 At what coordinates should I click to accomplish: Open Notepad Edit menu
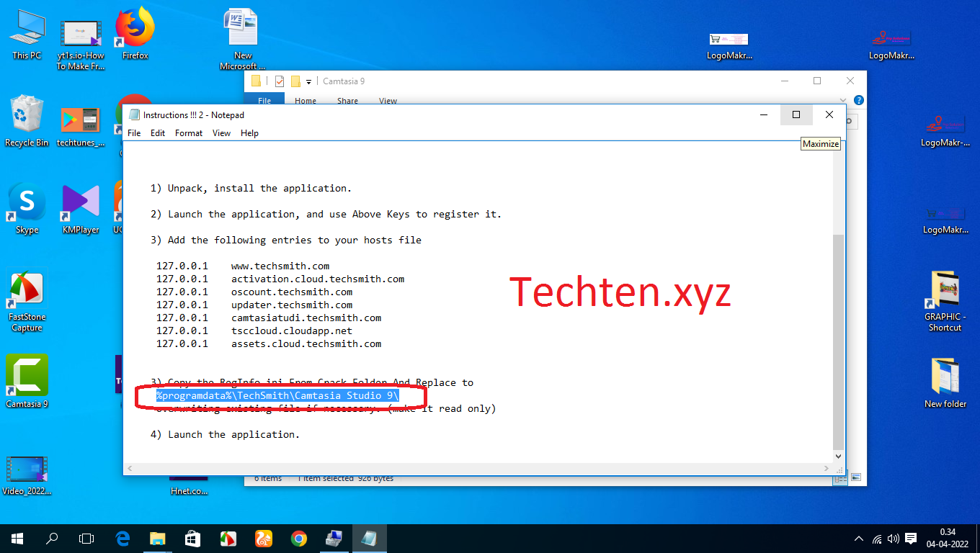(x=158, y=133)
